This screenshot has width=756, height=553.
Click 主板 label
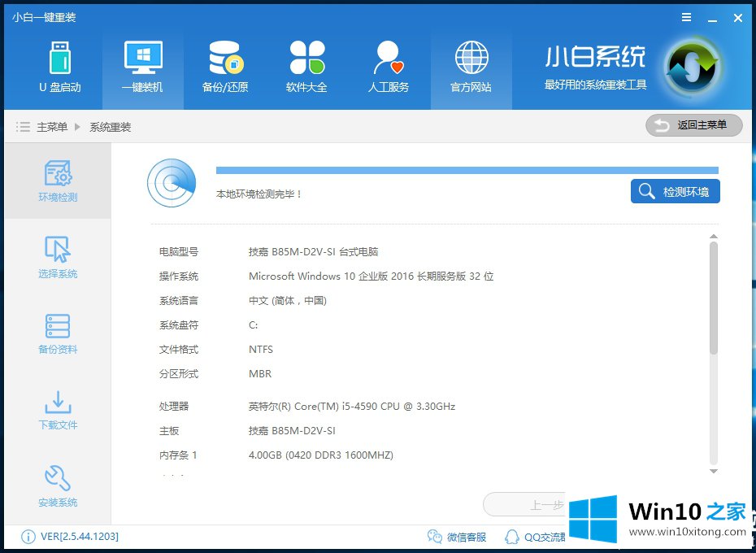tap(169, 431)
